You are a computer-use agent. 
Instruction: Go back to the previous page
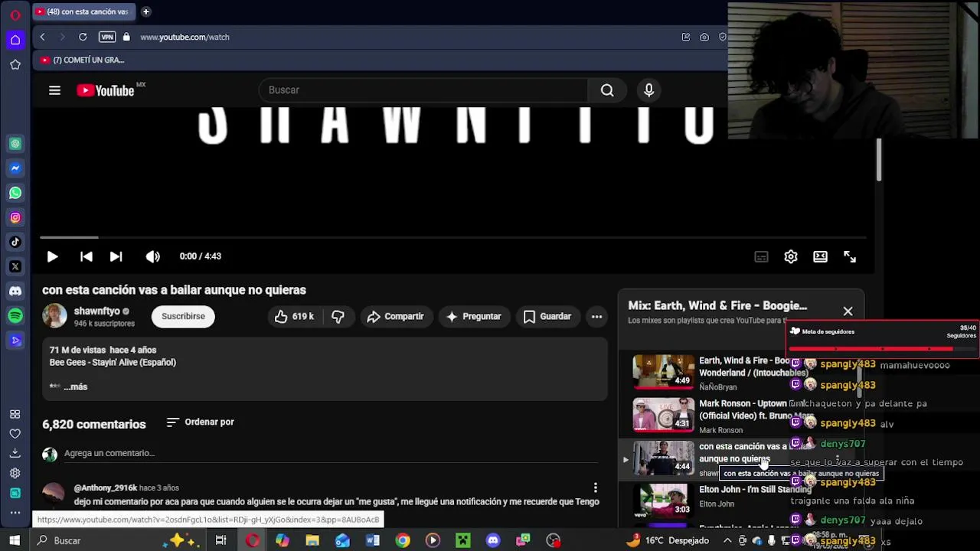[43, 37]
